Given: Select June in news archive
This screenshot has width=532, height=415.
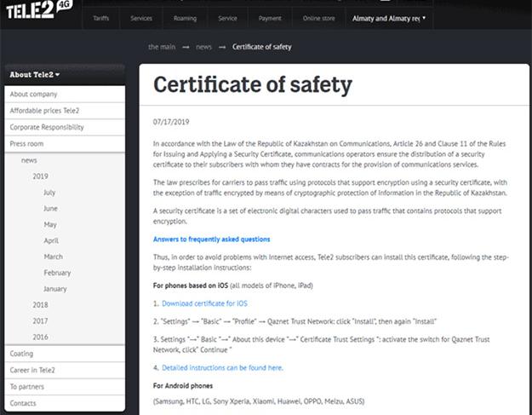Looking at the screenshot, I should pos(50,209).
